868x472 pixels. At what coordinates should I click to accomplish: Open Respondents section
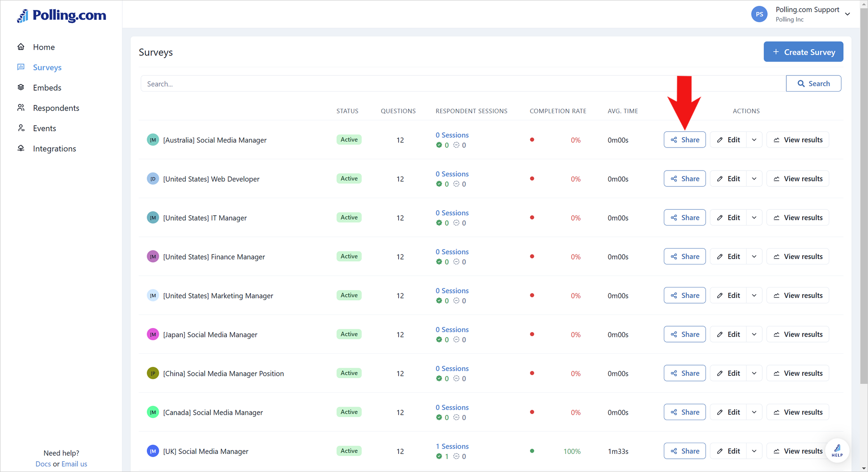pyautogui.click(x=56, y=108)
